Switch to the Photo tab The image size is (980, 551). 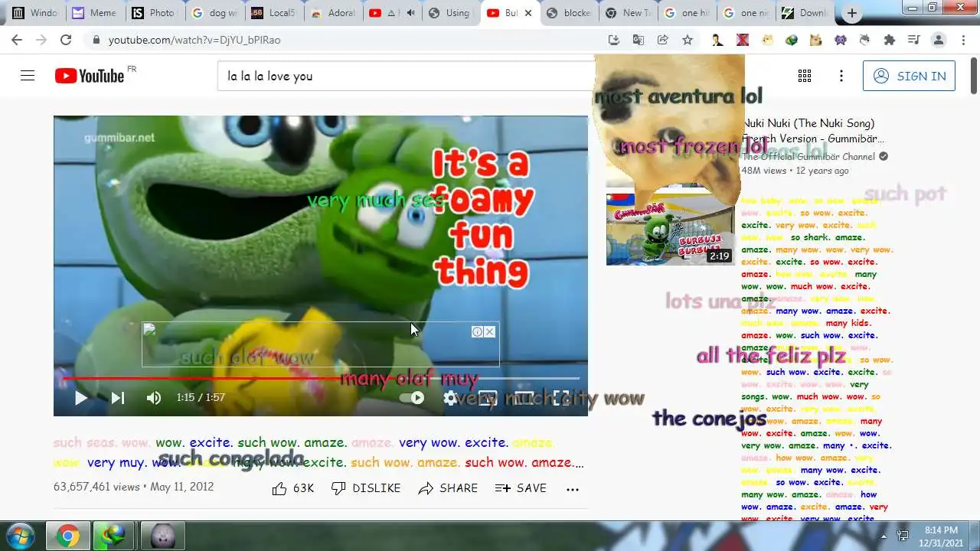point(154,13)
